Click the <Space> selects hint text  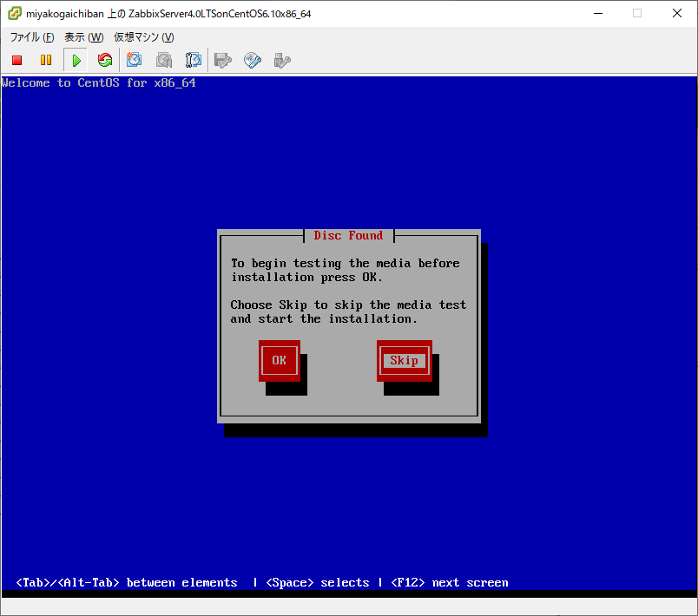[318, 583]
